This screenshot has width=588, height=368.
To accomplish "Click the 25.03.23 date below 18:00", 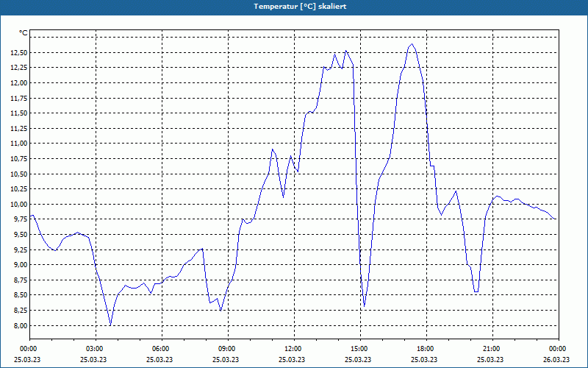I will point(424,359).
